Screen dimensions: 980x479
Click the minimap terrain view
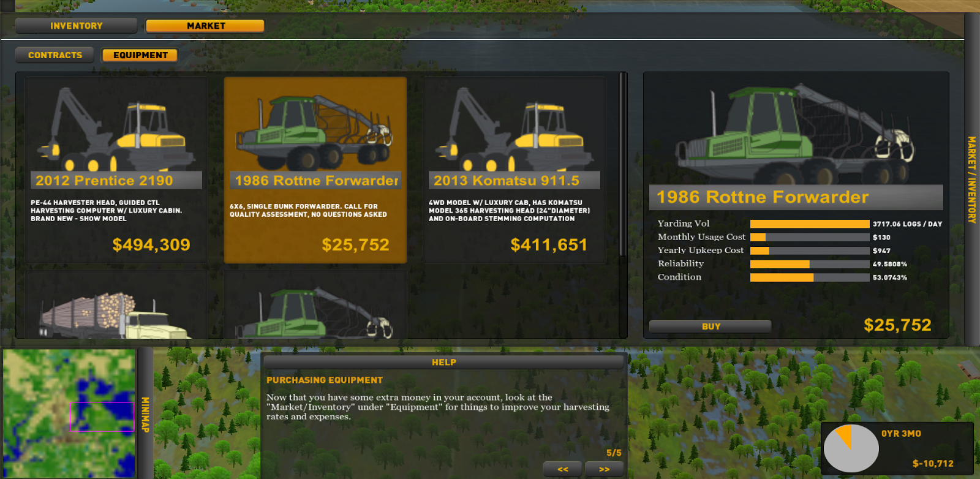click(69, 413)
